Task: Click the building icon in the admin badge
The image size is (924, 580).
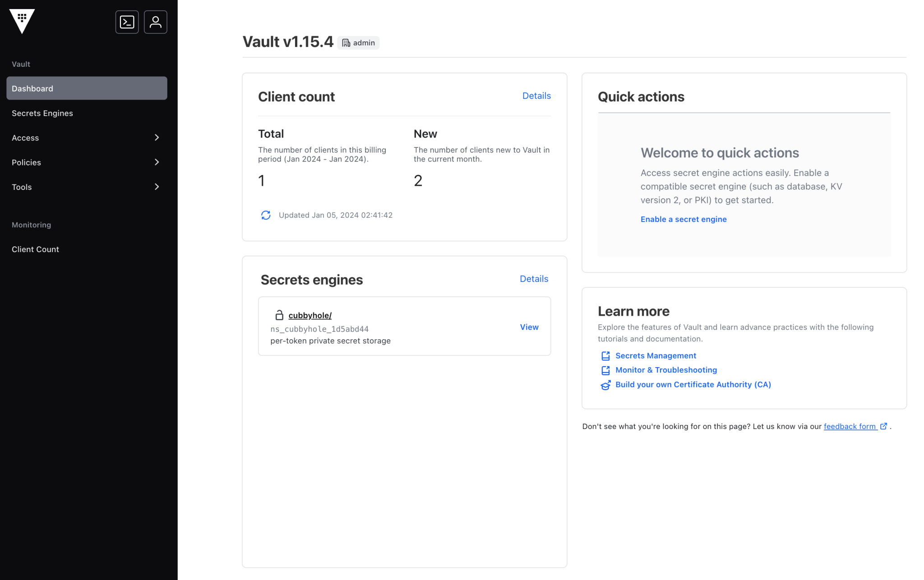Action: pos(346,42)
